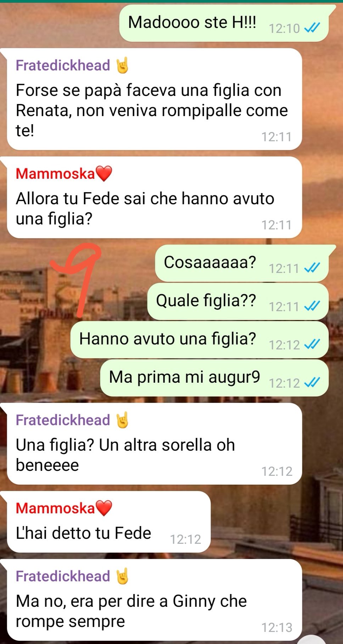
Task: Tap the red heart next to first Mammoska
Action: tap(104, 173)
